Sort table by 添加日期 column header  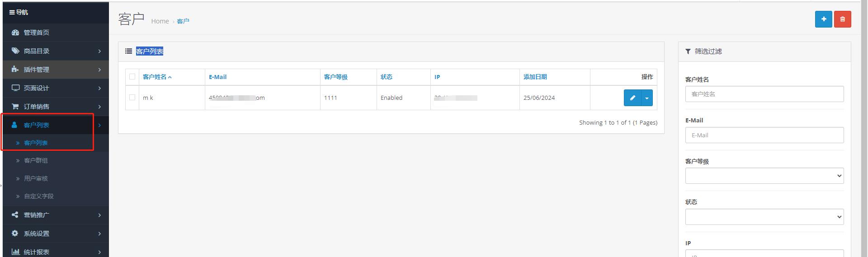pyautogui.click(x=535, y=77)
